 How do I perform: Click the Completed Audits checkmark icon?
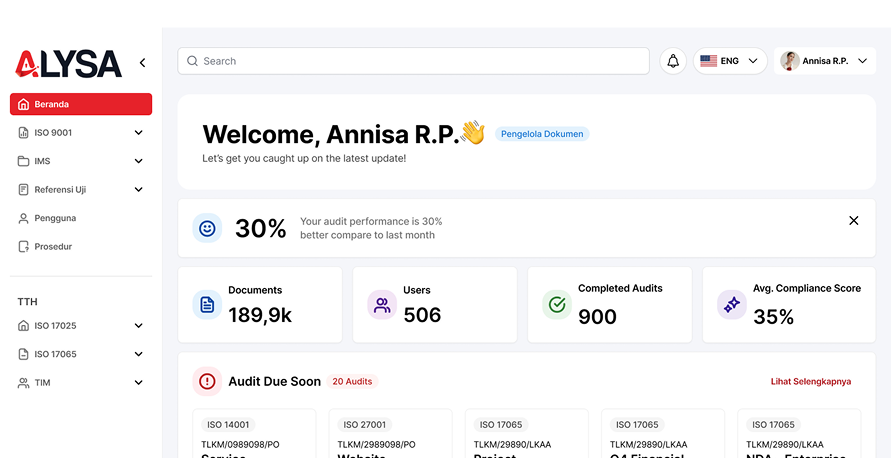coord(557,305)
